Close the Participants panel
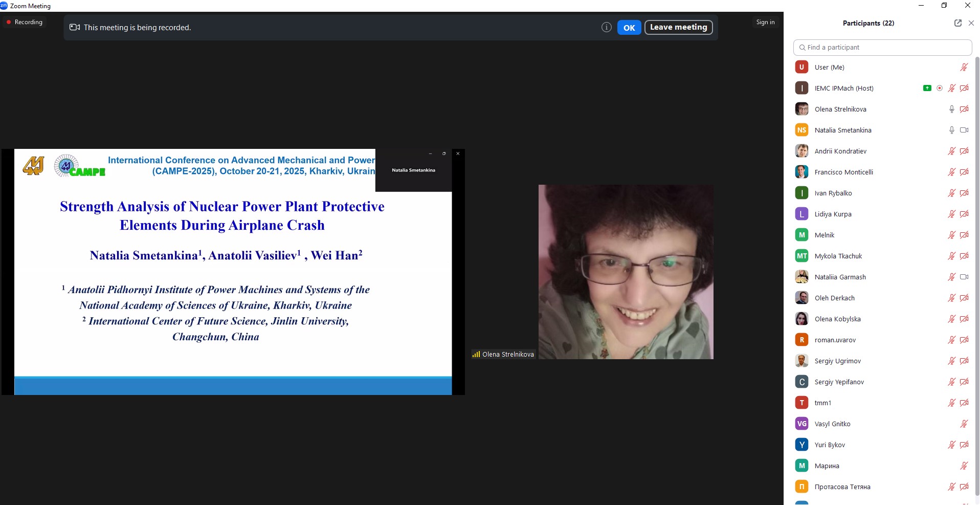 [971, 23]
